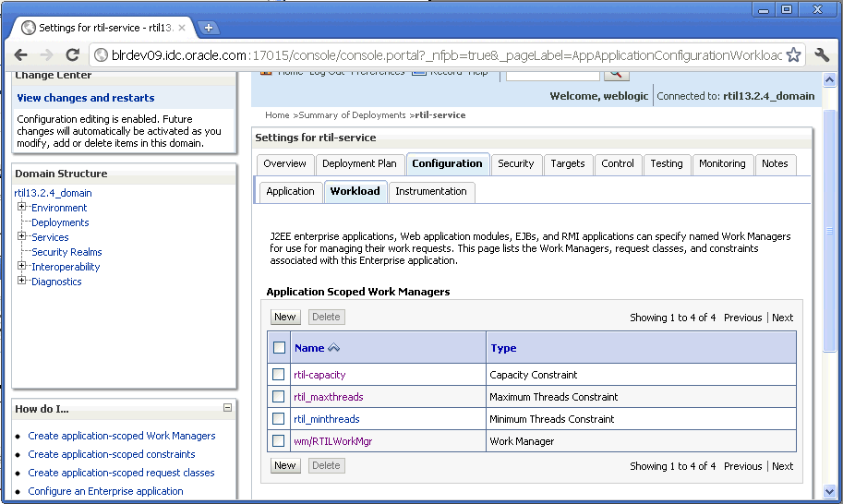843x504 pixels.
Task: Open the Control tab
Action: [x=618, y=164]
